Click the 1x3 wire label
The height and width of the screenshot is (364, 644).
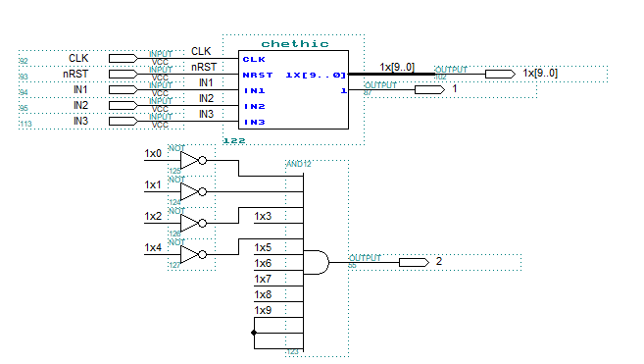click(x=263, y=216)
